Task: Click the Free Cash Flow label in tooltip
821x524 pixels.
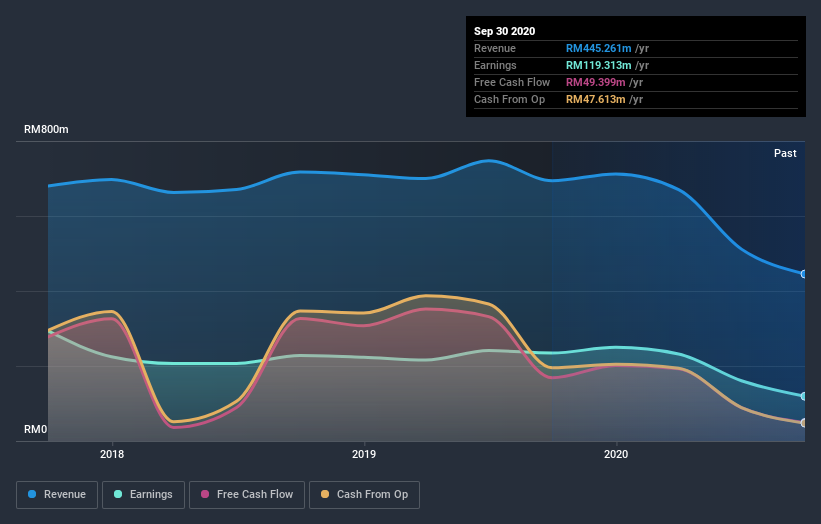Action: point(512,82)
